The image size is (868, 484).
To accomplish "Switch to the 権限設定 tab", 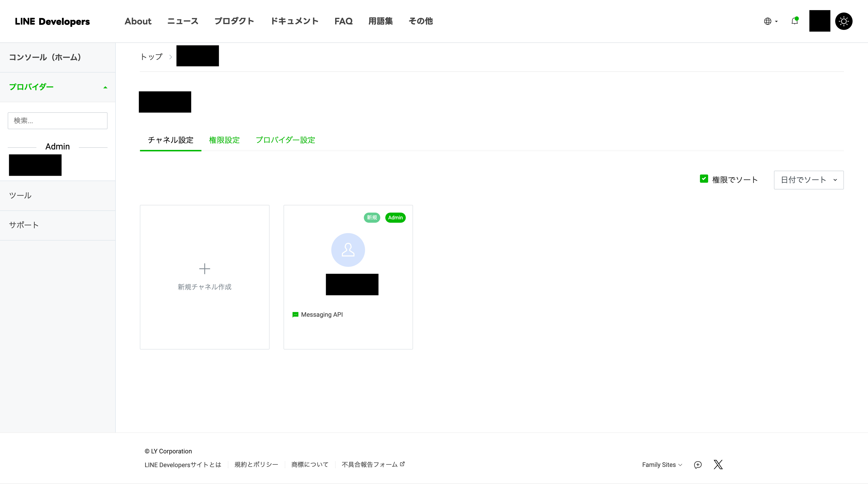I will (x=224, y=140).
